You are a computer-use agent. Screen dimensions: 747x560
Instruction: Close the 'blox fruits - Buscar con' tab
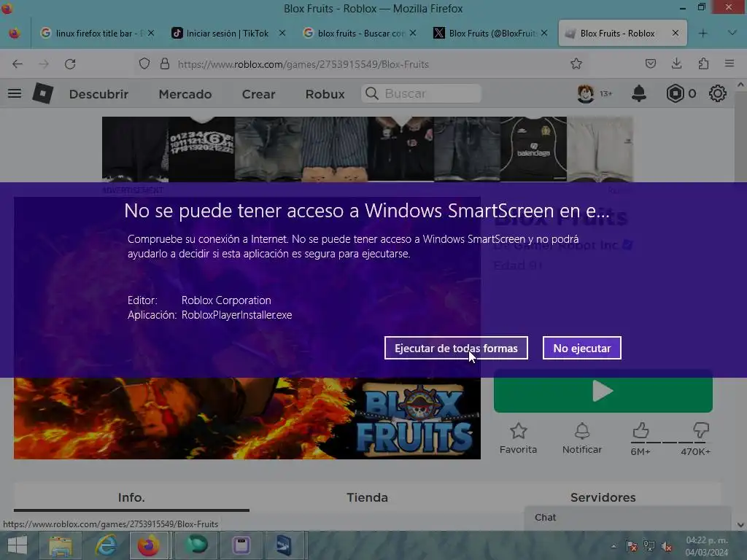click(x=413, y=33)
